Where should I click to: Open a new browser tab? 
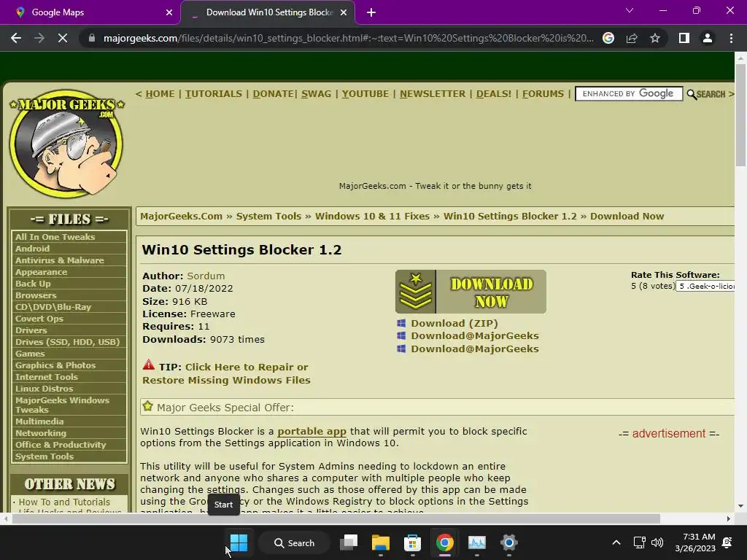(371, 12)
